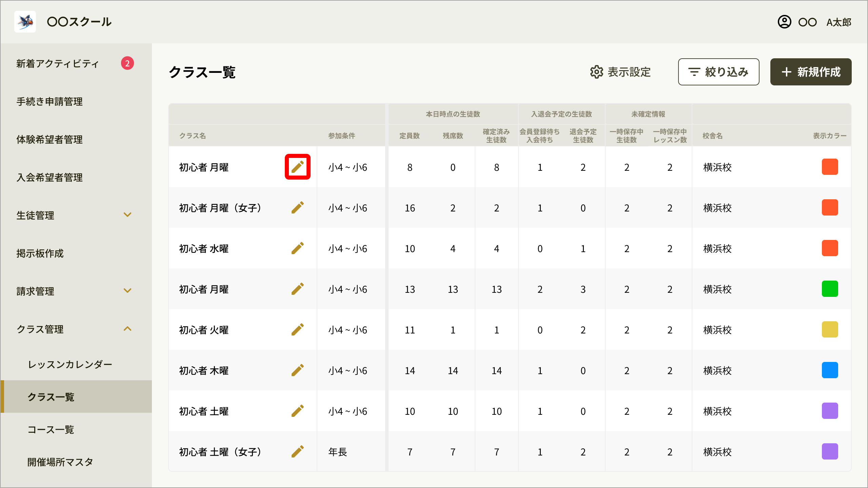This screenshot has height=488, width=868.
Task: Open notification badge on 新着アクティビティ
Action: point(127,63)
